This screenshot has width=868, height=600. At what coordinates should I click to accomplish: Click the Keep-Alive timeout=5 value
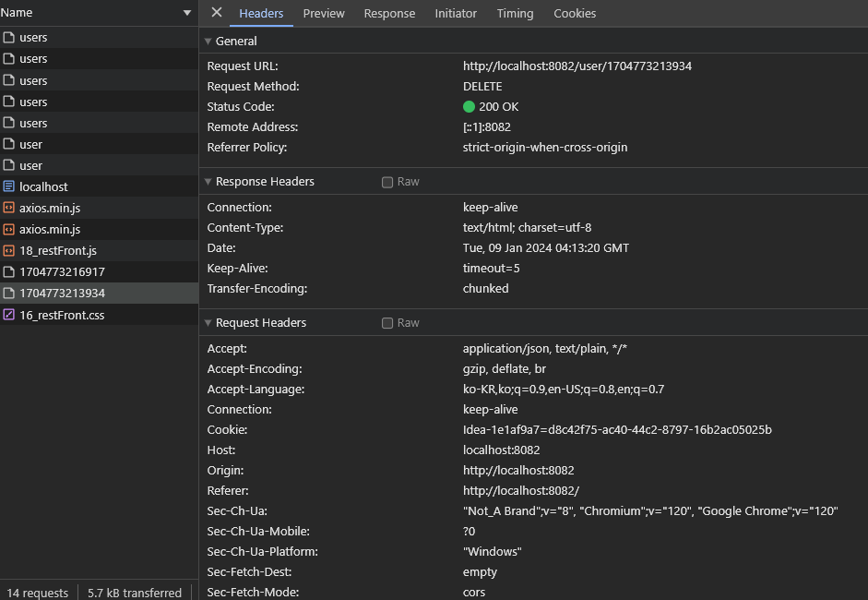pos(491,268)
